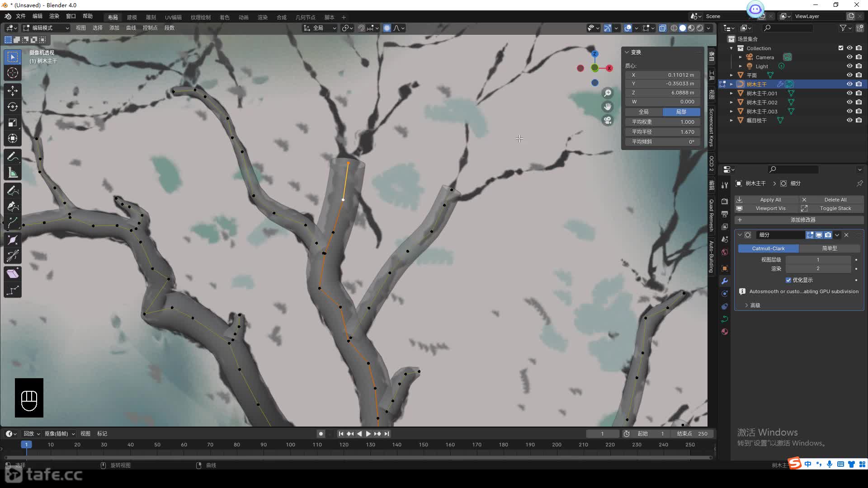Adjust the 平均半径 value field
Image resolution: width=868 pixels, height=488 pixels.
663,132
